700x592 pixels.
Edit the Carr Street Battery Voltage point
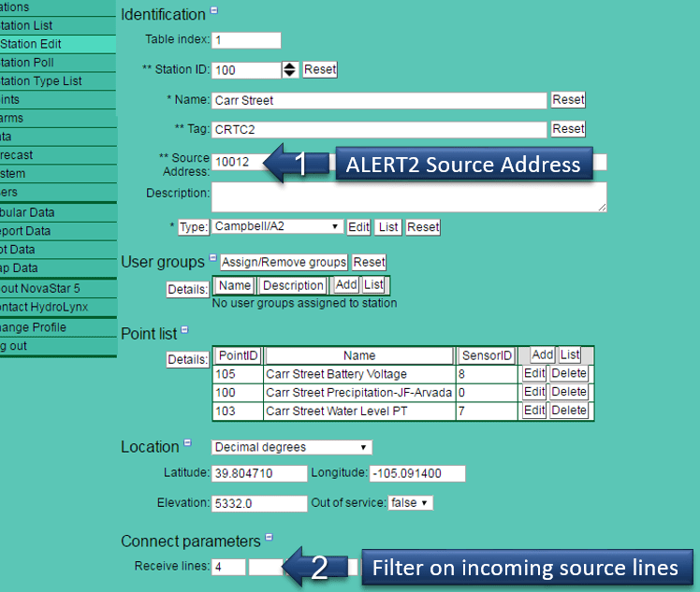[x=533, y=374]
